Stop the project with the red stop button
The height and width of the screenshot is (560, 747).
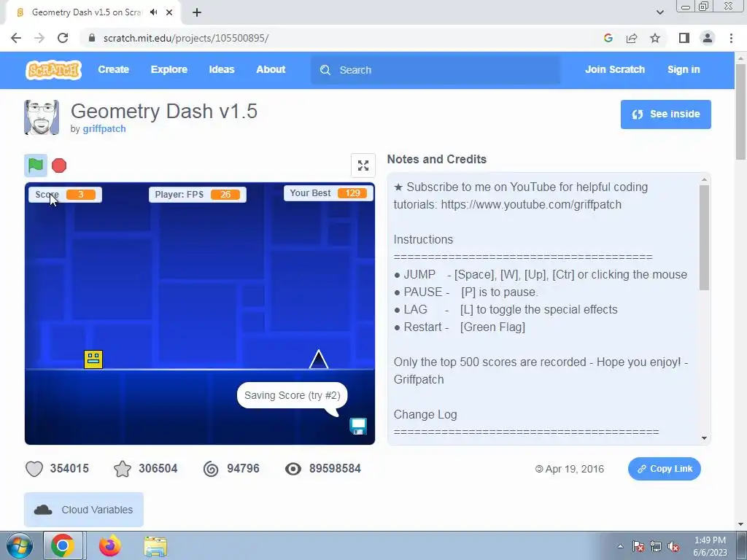tap(59, 166)
